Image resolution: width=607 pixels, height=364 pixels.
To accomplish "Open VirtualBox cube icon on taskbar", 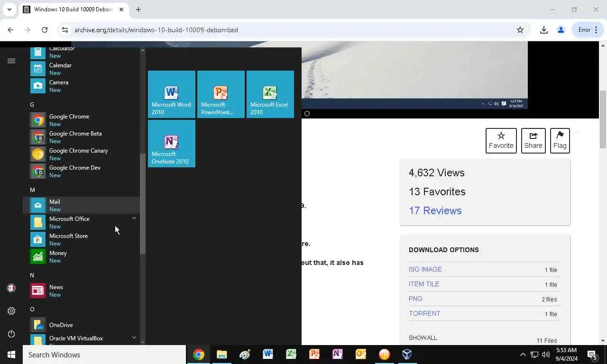I will [407, 355].
